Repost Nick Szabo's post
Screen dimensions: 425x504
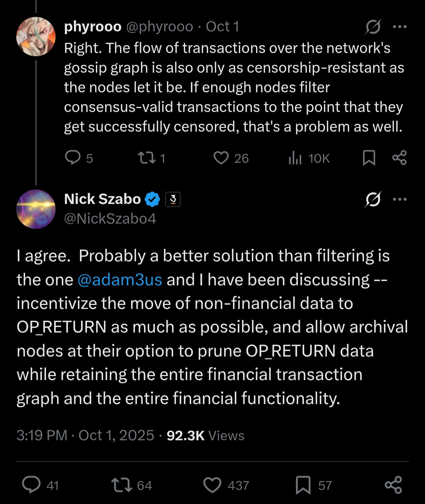pyautogui.click(x=122, y=485)
